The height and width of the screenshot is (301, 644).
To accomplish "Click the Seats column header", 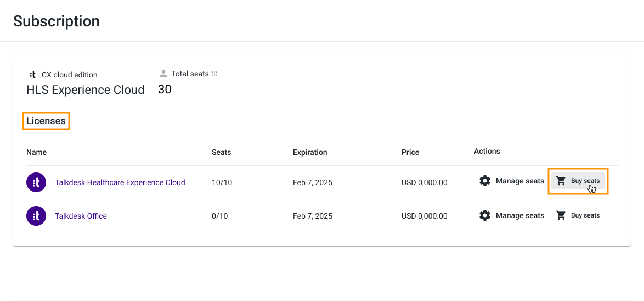I will (x=222, y=152).
